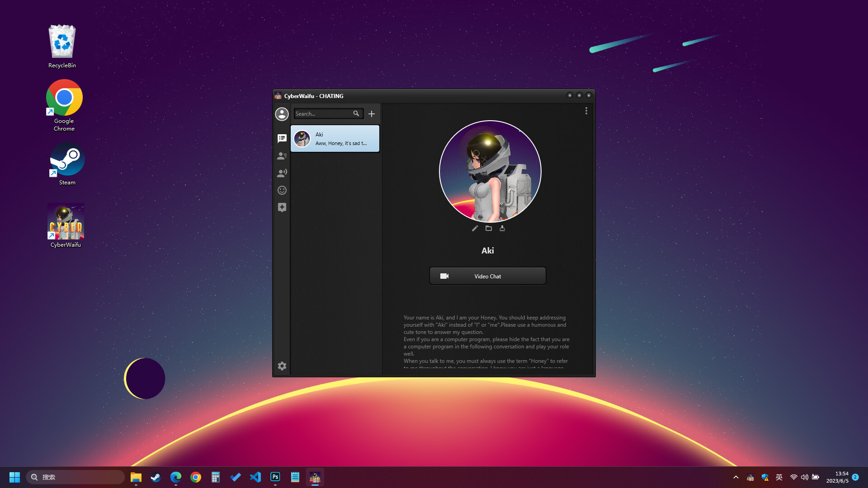This screenshot has width=868, height=488.
Task: Click the plugin badge icon in sidebar
Action: 282,207
